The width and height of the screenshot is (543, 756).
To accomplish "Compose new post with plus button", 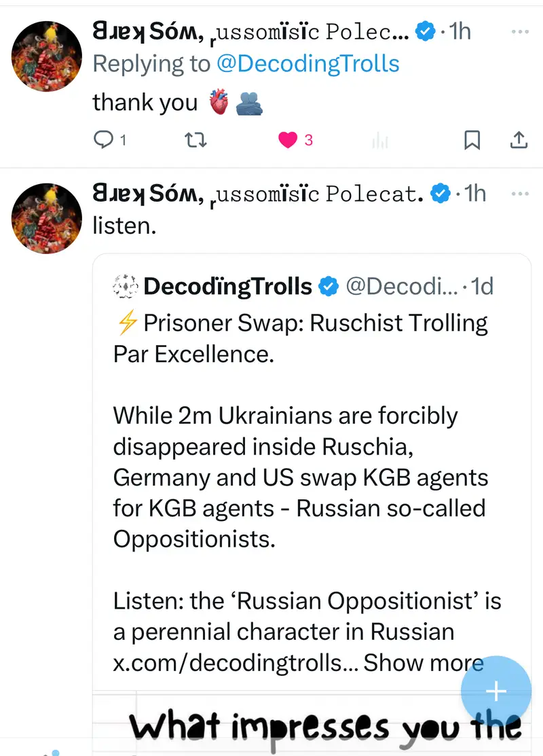I will [496, 691].
